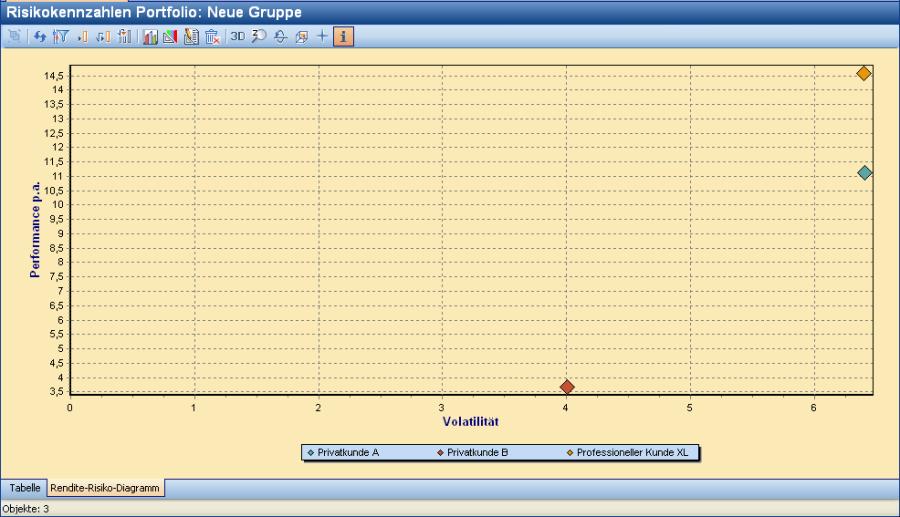This screenshot has height=517, width=900.
Task: Click Professioneller Kunde XL legend entry
Action: [x=632, y=453]
